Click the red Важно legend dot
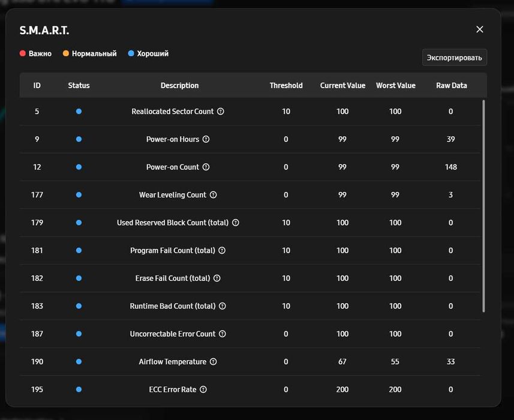 pos(23,53)
